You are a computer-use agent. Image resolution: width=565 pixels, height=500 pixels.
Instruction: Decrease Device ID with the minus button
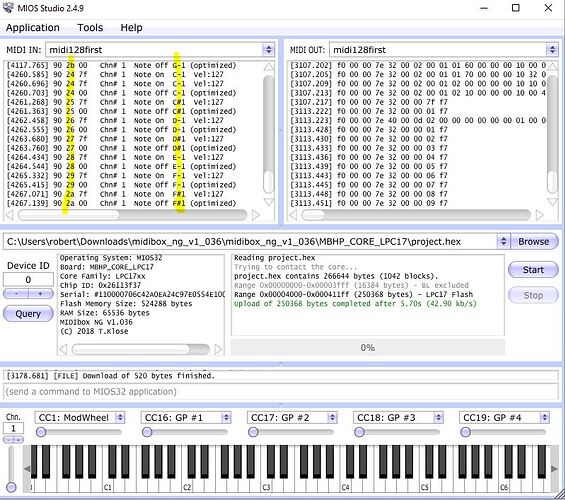point(16,294)
